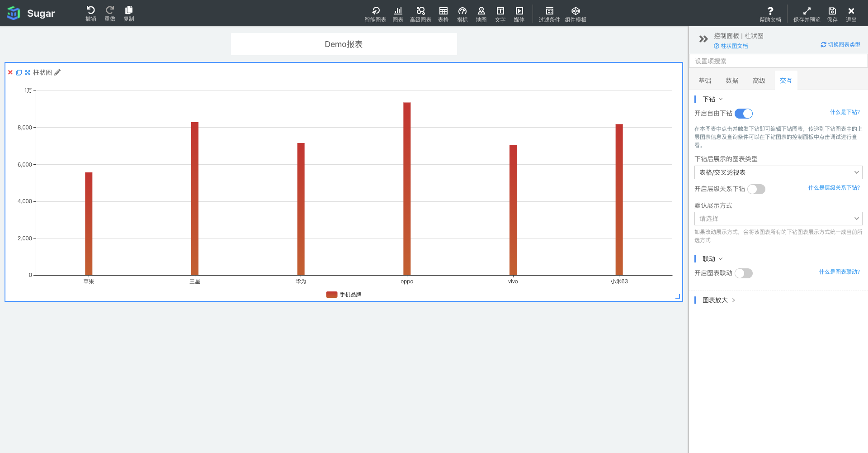The height and width of the screenshot is (453, 868).
Task: Click 切换图表类型 link
Action: pos(841,45)
